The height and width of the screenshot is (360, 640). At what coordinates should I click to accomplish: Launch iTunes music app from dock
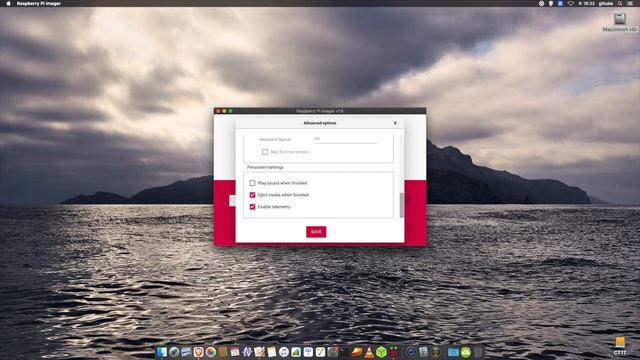click(284, 352)
